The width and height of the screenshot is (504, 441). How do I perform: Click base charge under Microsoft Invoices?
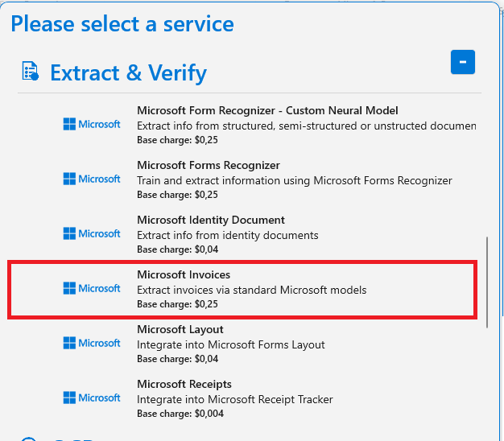coord(177,304)
